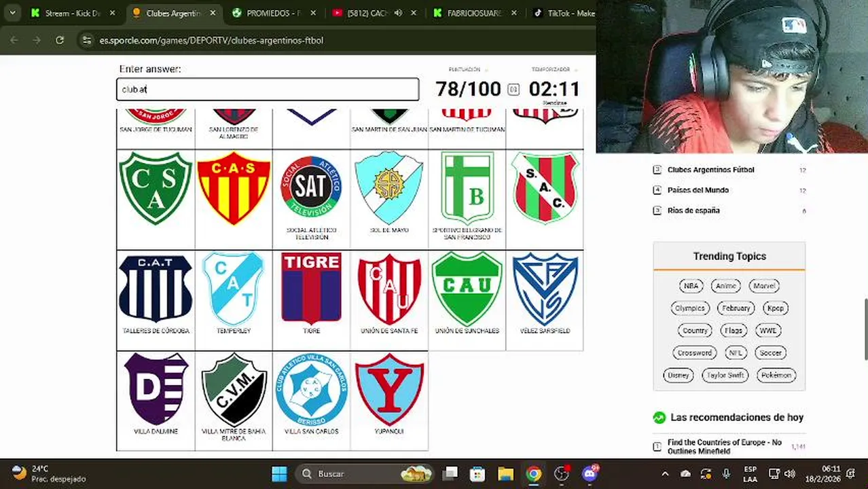Select the NFL trending topic
The image size is (868, 489).
coord(736,353)
